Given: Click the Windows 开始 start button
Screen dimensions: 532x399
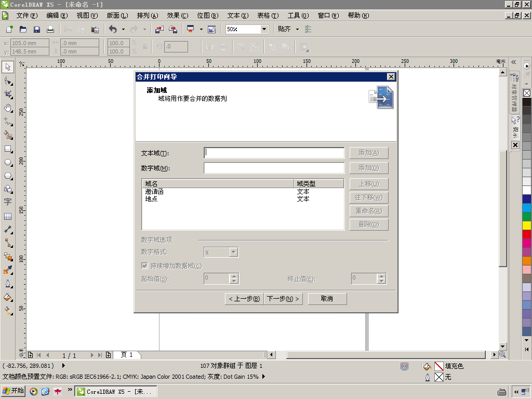Looking at the screenshot, I should click(13, 391).
